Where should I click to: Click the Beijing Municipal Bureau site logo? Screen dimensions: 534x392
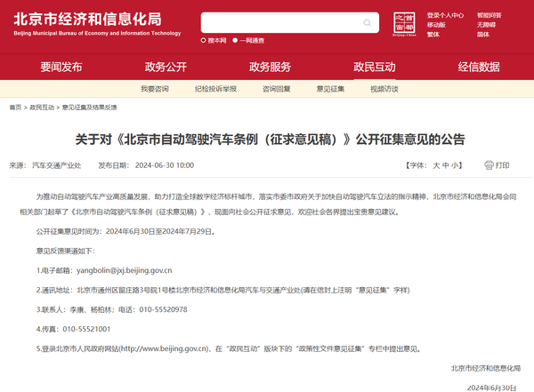pos(97,24)
